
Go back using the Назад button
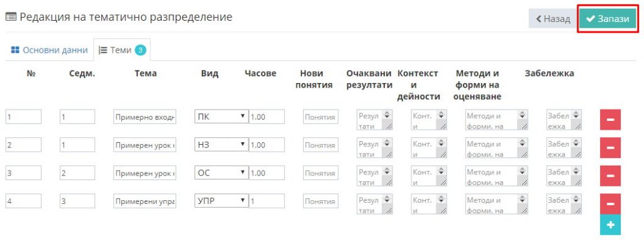tap(553, 19)
